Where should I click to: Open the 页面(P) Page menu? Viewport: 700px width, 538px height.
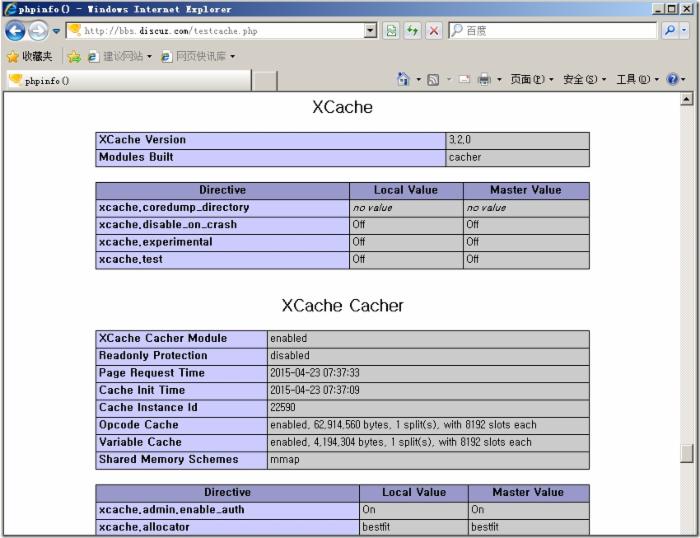point(532,79)
